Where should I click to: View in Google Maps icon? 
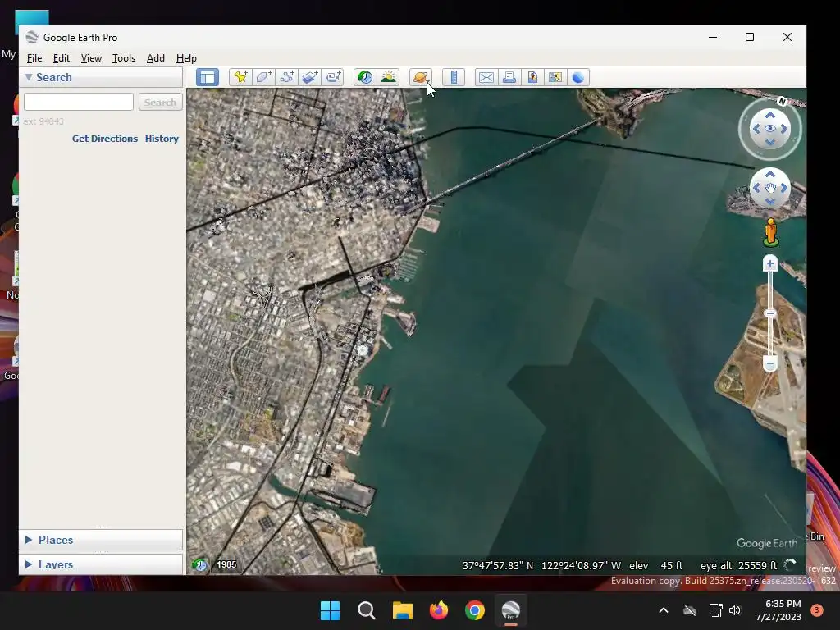pyautogui.click(x=555, y=77)
